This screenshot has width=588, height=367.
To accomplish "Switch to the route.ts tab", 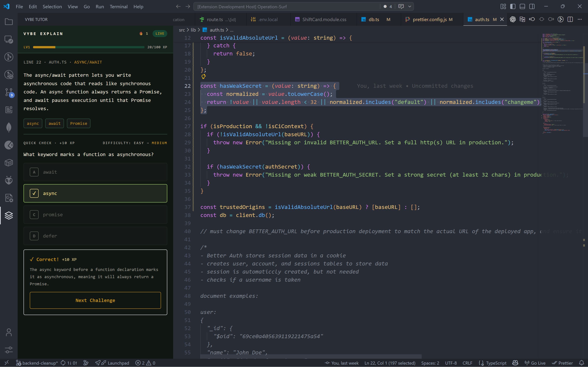I will click(x=221, y=19).
